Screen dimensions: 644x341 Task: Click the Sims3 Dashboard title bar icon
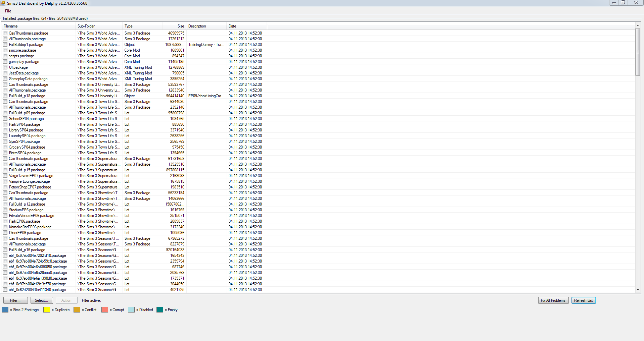(x=3, y=3)
